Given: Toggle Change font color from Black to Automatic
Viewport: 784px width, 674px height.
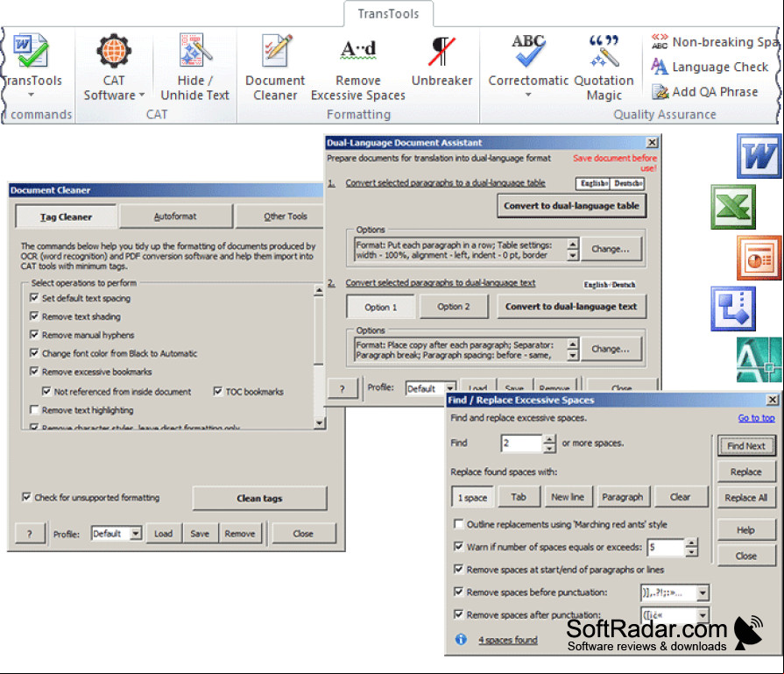Looking at the screenshot, I should (34, 352).
